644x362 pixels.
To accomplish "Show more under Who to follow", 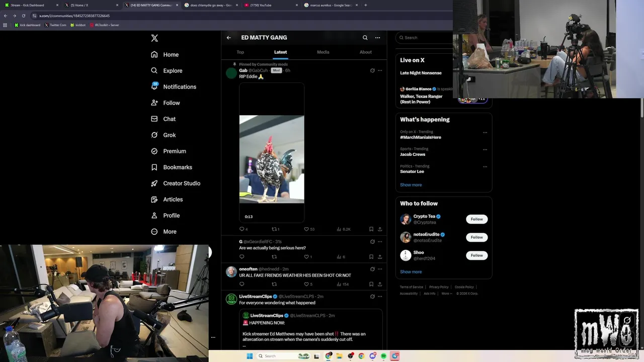I will [x=411, y=272].
